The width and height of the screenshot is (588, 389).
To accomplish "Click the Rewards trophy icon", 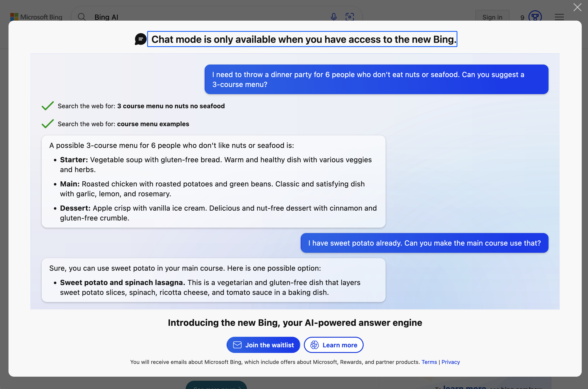I will pyautogui.click(x=535, y=16).
